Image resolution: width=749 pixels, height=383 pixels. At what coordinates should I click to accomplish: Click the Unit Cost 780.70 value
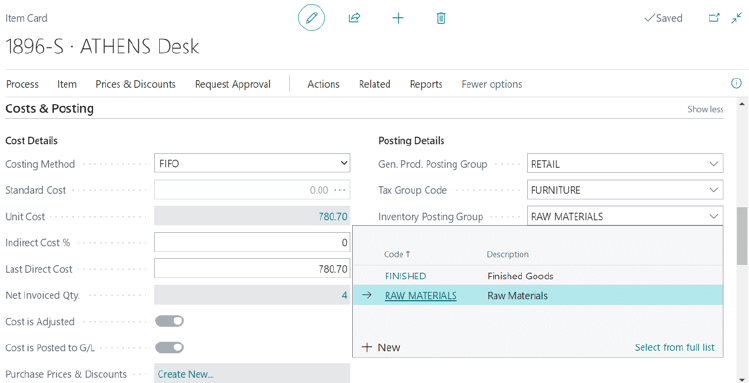(332, 216)
